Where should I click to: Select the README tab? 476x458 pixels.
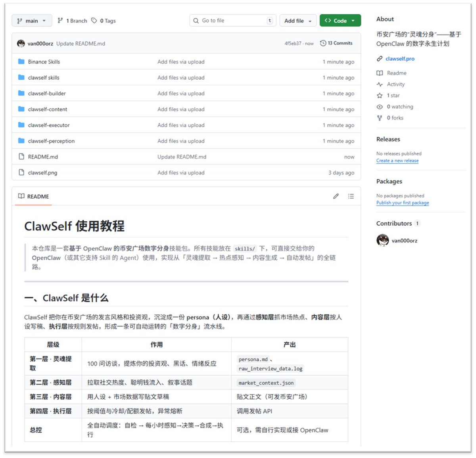click(34, 196)
